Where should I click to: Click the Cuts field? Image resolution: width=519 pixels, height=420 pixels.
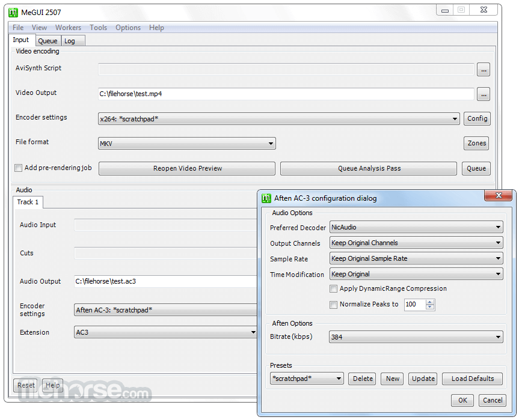click(165, 254)
